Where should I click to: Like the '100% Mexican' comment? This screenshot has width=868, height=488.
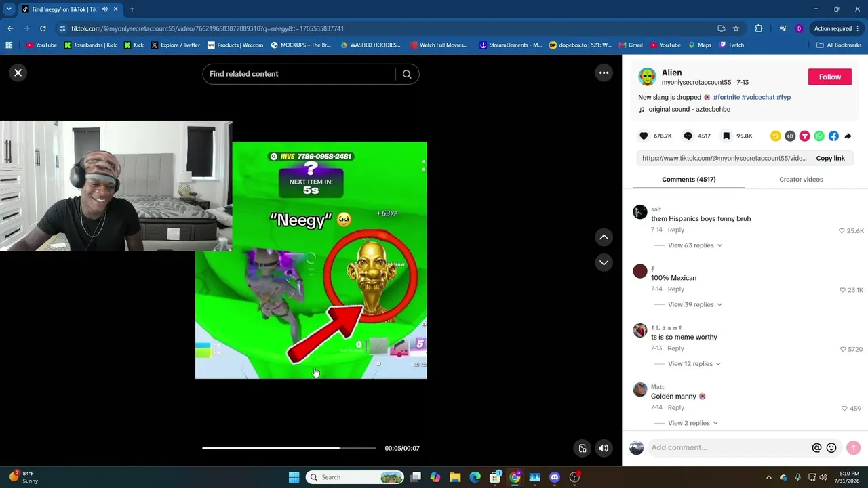tap(842, 290)
